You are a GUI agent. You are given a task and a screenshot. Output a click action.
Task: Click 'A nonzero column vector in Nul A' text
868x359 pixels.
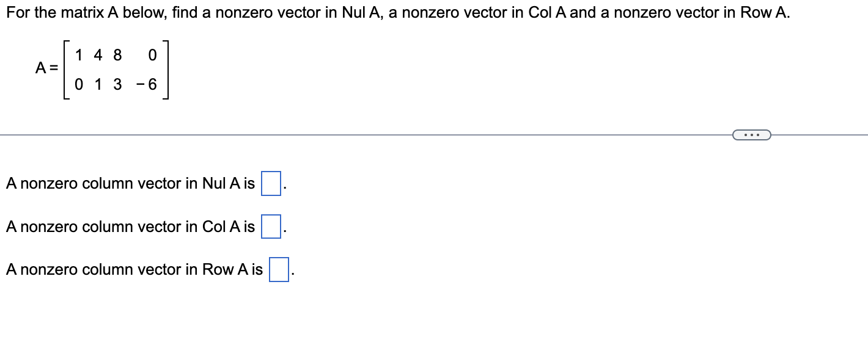(130, 183)
